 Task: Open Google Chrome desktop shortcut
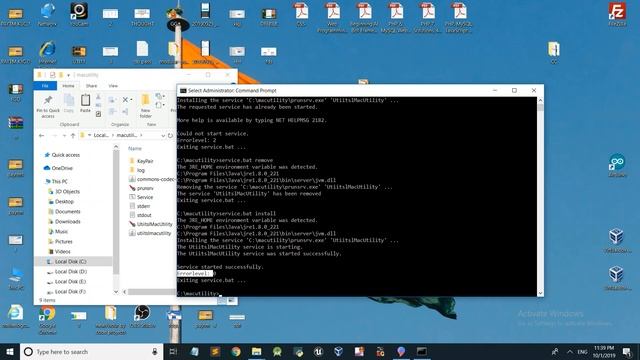coord(47,319)
